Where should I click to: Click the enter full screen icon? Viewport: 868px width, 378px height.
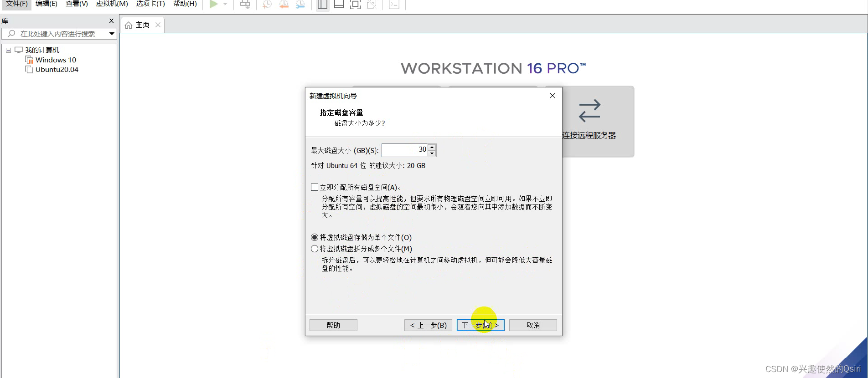tap(355, 5)
